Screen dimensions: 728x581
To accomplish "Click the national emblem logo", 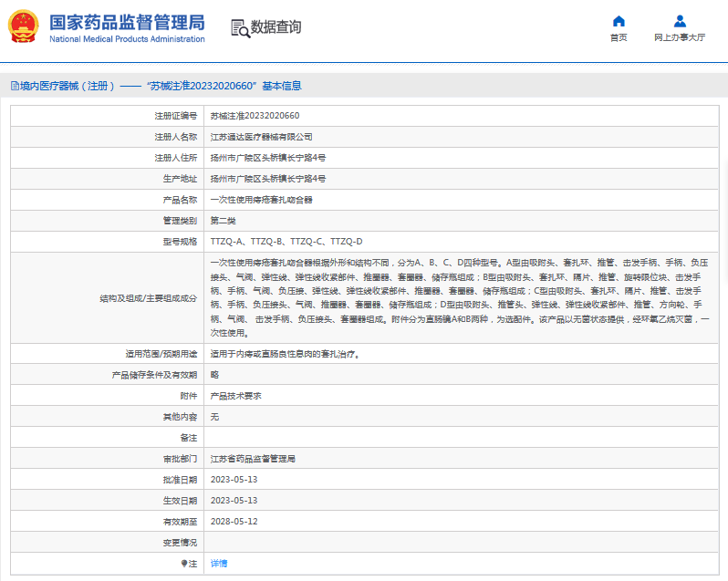I will pos(23,26).
